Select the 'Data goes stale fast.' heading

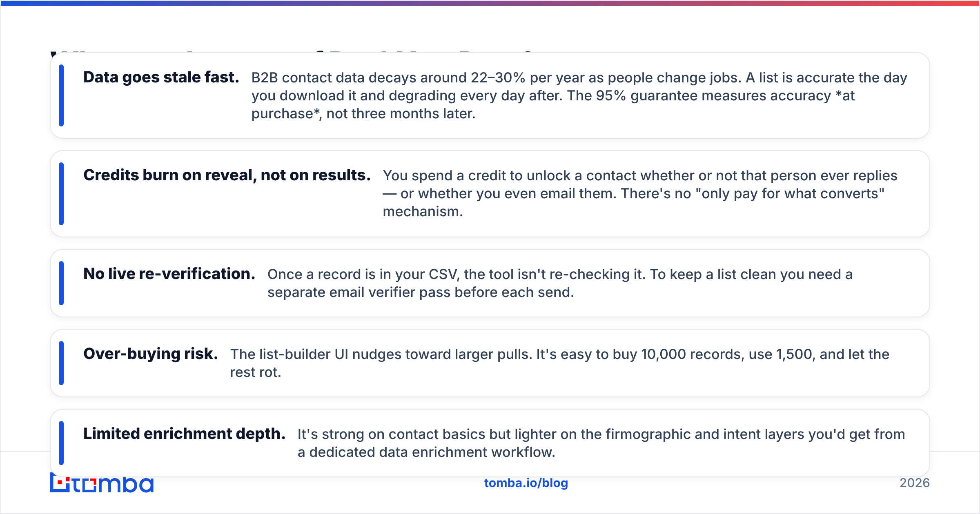[x=161, y=77]
